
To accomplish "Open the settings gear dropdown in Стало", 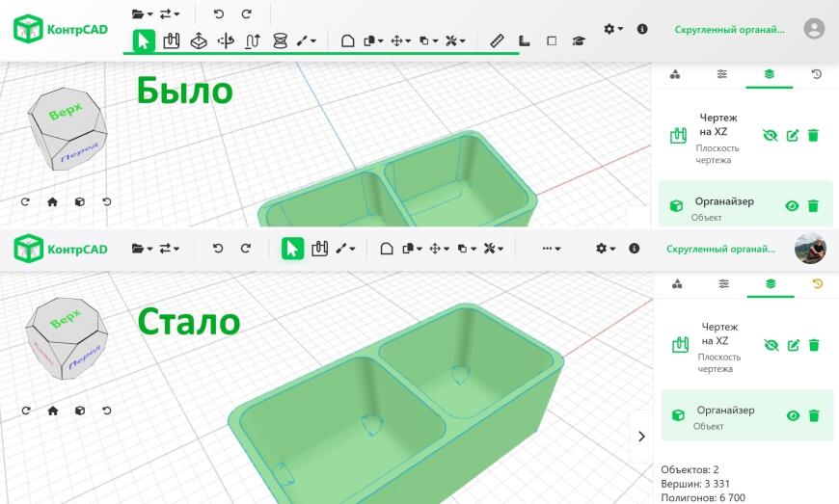I will 606,249.
